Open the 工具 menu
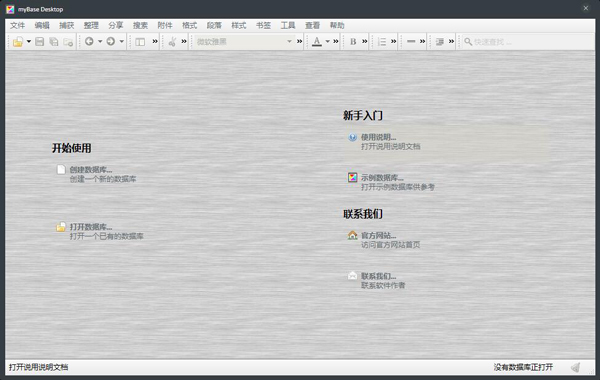The image size is (600, 380). [x=288, y=25]
